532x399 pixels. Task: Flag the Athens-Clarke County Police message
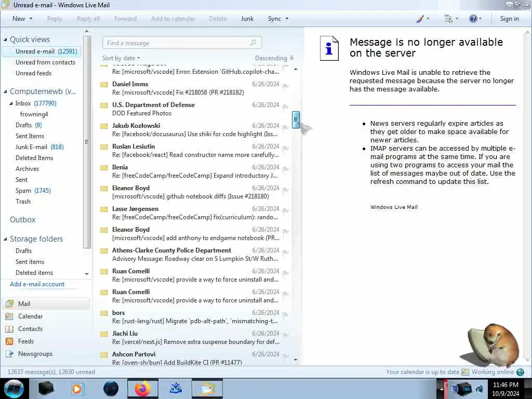tap(285, 252)
